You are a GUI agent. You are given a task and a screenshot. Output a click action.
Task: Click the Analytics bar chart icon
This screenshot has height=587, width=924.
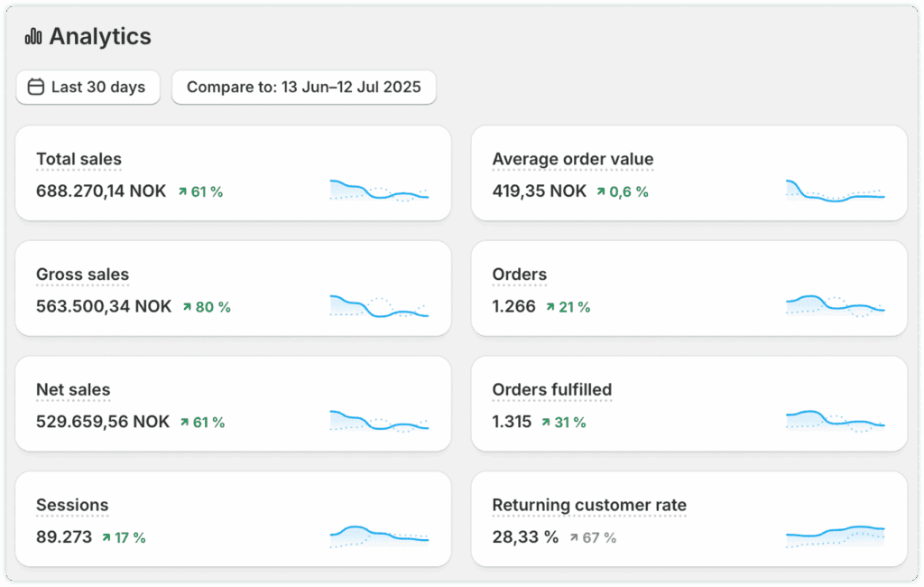click(x=33, y=36)
